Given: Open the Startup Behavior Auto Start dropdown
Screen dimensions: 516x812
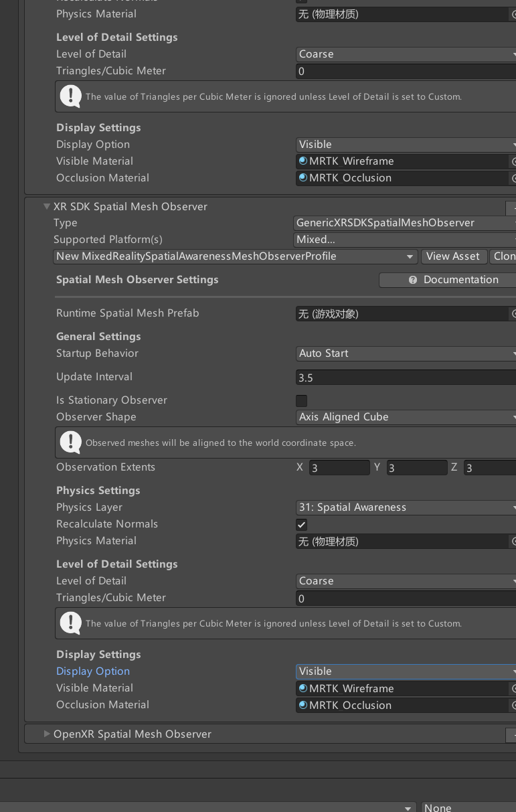Looking at the screenshot, I should (x=406, y=353).
